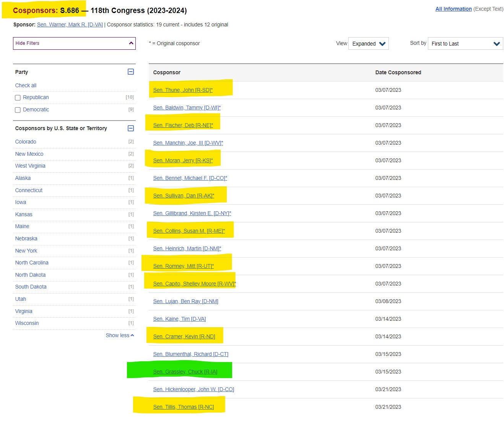Filter cosponsors by North Carolina

(32, 263)
